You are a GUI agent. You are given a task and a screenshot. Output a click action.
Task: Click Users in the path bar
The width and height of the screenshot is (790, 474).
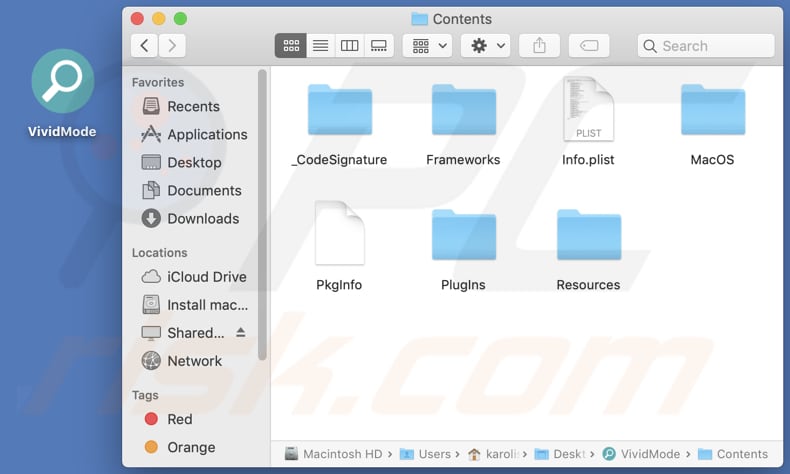[425, 454]
